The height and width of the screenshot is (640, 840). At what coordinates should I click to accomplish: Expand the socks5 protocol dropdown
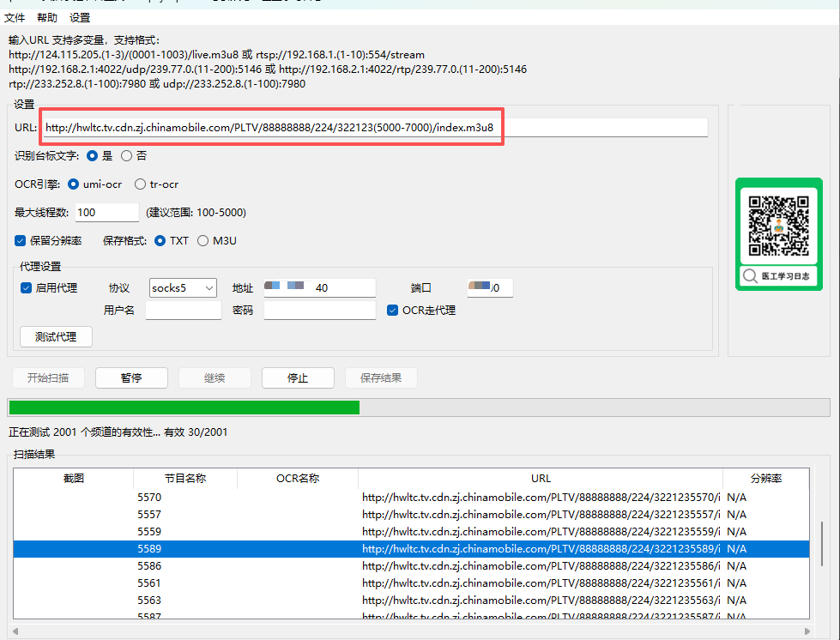coord(209,288)
